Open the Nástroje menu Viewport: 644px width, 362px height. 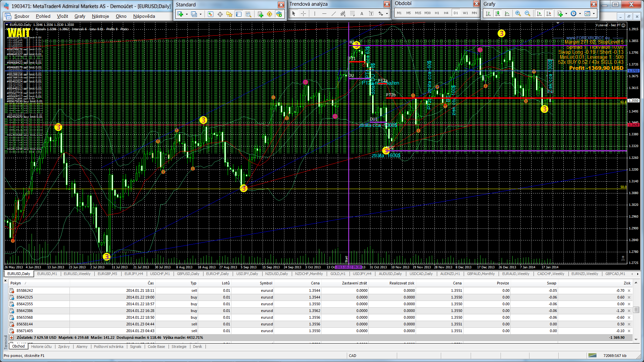(100, 16)
